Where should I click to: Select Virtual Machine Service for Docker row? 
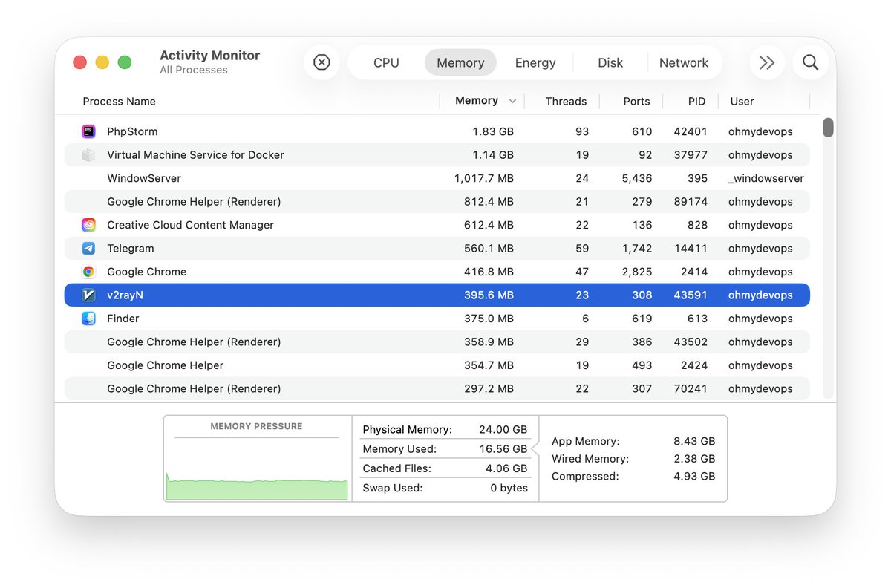[437, 155]
